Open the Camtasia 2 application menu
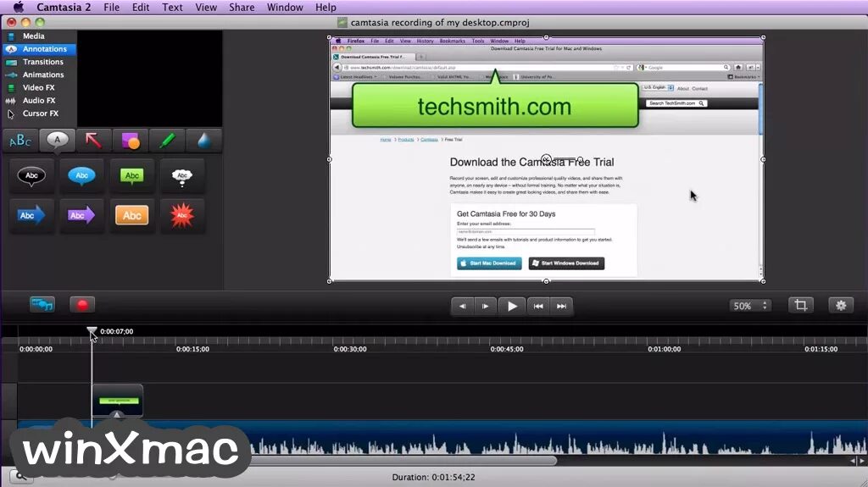868x487 pixels. point(64,7)
